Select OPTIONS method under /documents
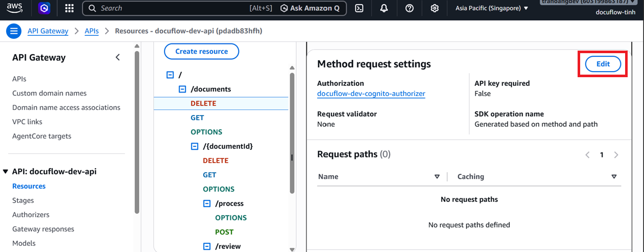 (x=206, y=132)
